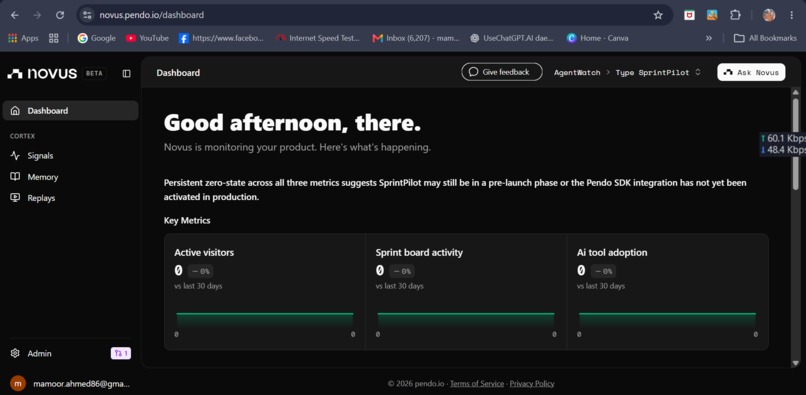The width and height of the screenshot is (806, 395).
Task: Show more bookmarks with double chevron
Action: (x=709, y=38)
